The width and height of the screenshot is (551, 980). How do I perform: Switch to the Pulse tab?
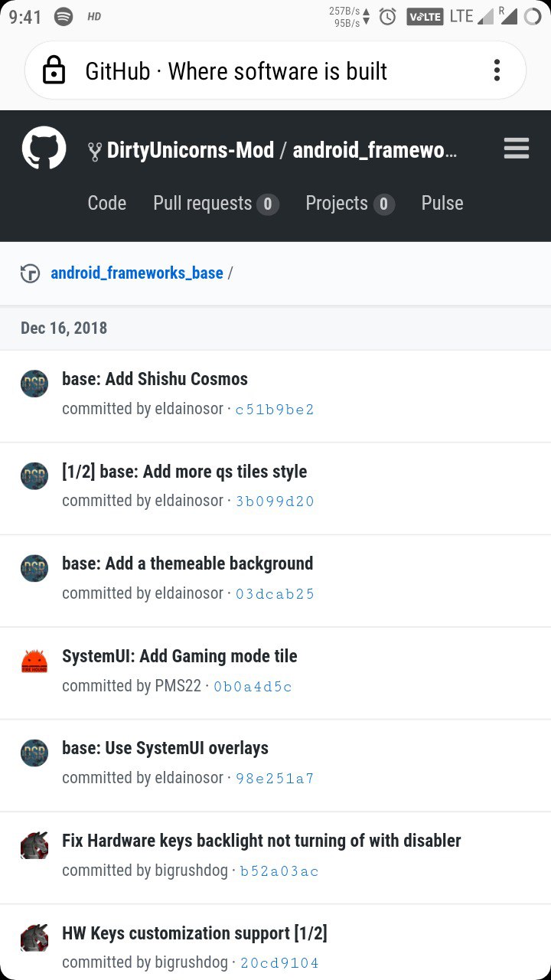pyautogui.click(x=442, y=203)
